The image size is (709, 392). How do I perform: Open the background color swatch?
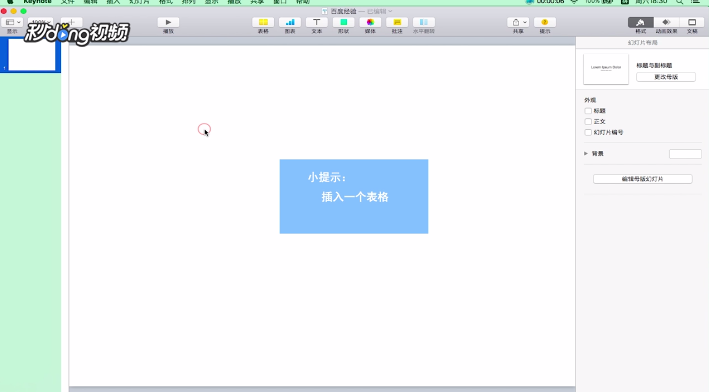(x=685, y=154)
